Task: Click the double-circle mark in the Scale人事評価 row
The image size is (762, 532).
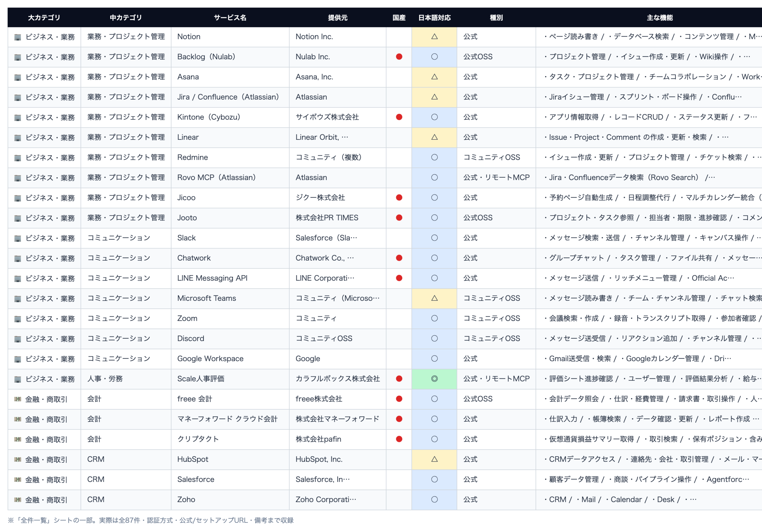Action: (434, 379)
